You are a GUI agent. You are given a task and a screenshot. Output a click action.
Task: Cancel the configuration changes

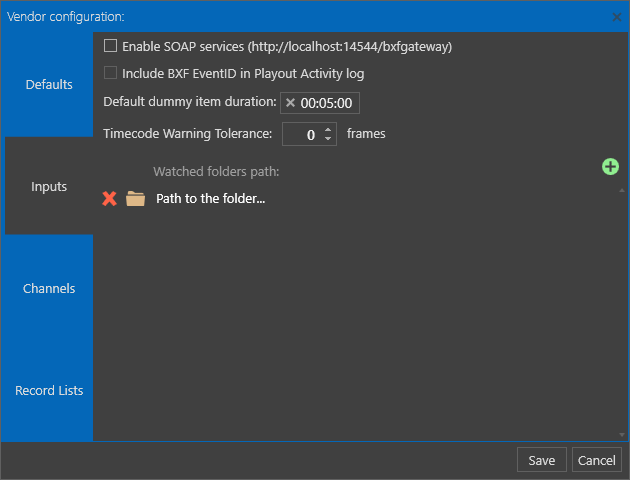pos(597,460)
